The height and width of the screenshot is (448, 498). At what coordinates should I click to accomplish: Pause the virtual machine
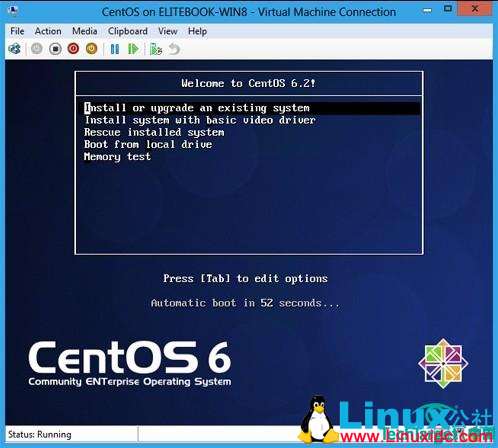115,49
